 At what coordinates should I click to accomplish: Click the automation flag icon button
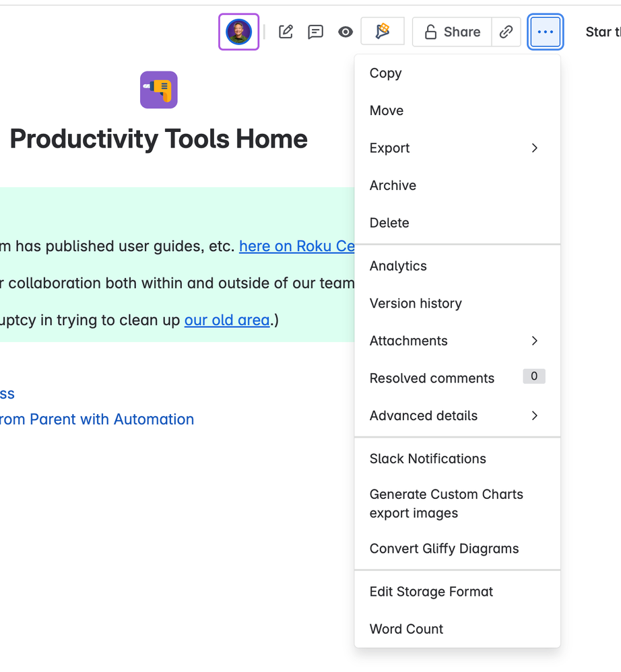(x=383, y=31)
